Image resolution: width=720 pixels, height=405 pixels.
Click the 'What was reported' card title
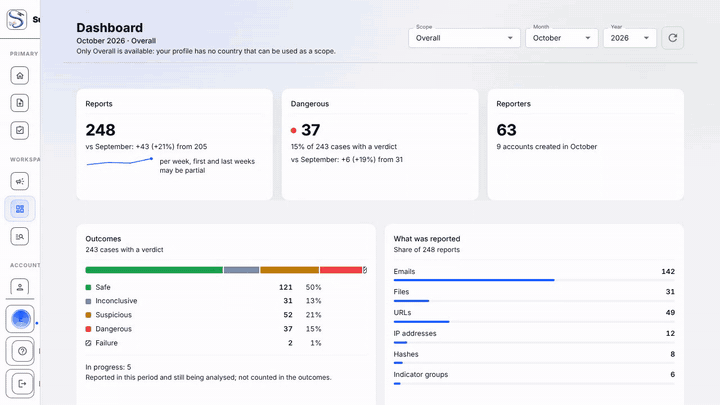pos(427,239)
